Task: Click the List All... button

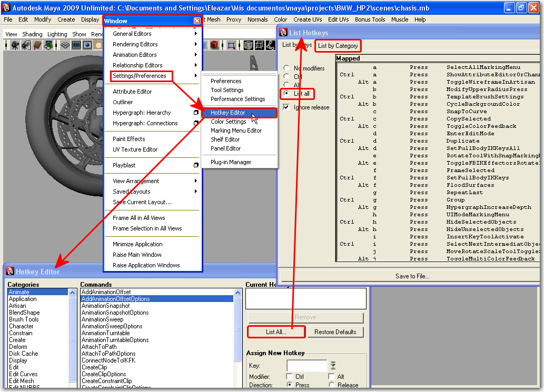Action: (276, 331)
